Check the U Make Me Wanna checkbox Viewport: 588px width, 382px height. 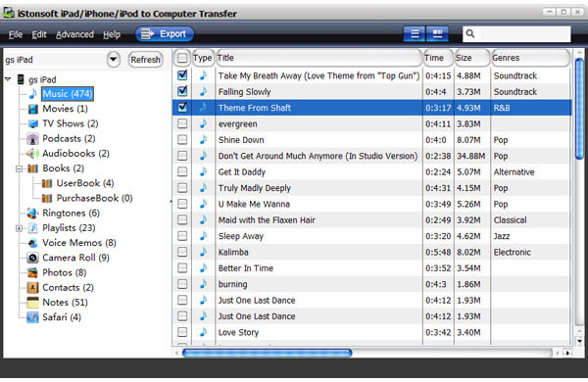pos(182,204)
